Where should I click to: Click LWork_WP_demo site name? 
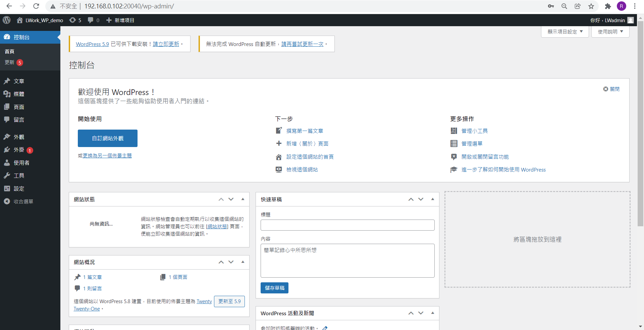coord(44,20)
